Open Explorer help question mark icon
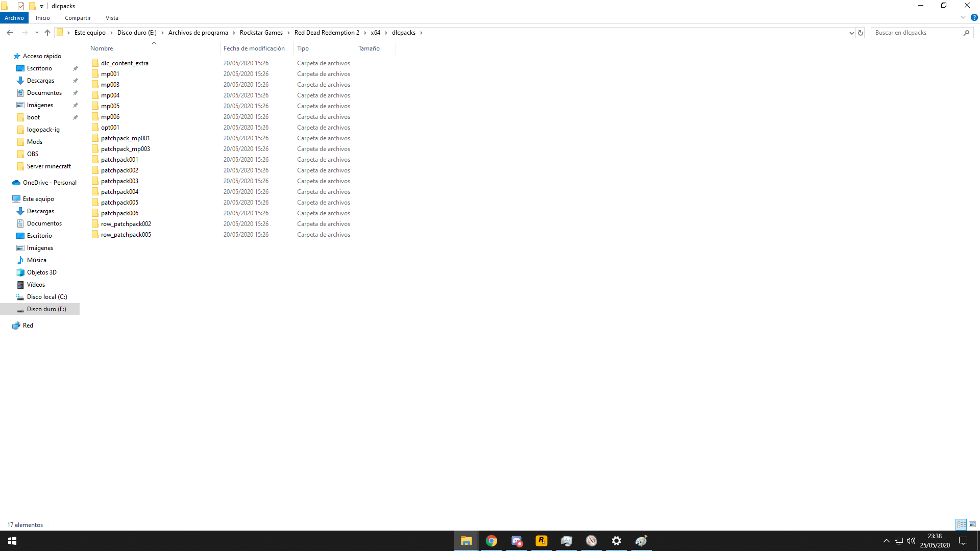Image resolution: width=980 pixels, height=551 pixels. 974,18
